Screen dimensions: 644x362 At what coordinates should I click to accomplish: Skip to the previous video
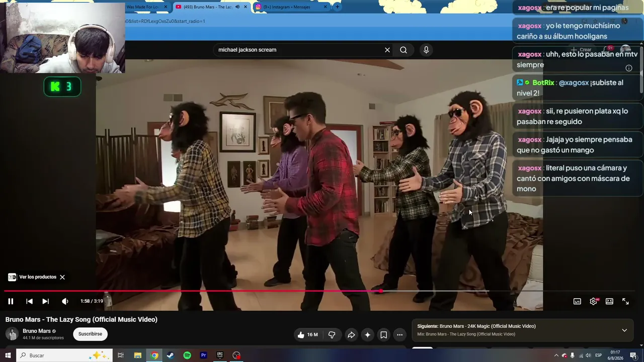click(x=29, y=301)
